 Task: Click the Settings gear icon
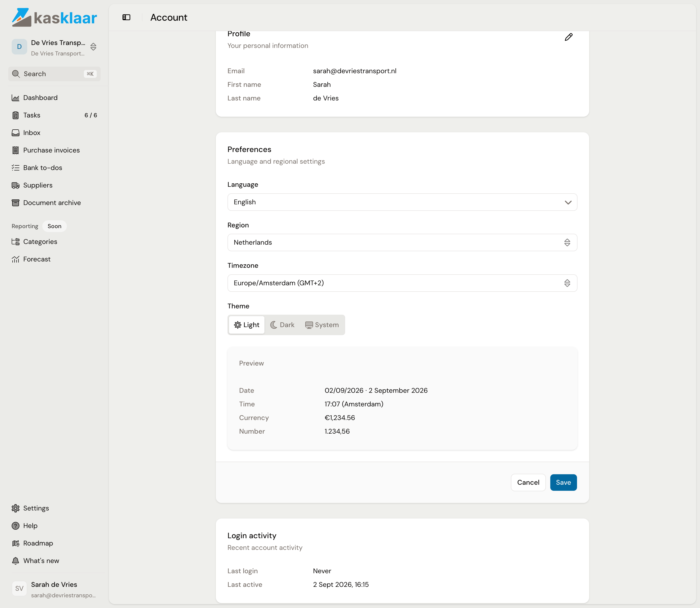16,508
